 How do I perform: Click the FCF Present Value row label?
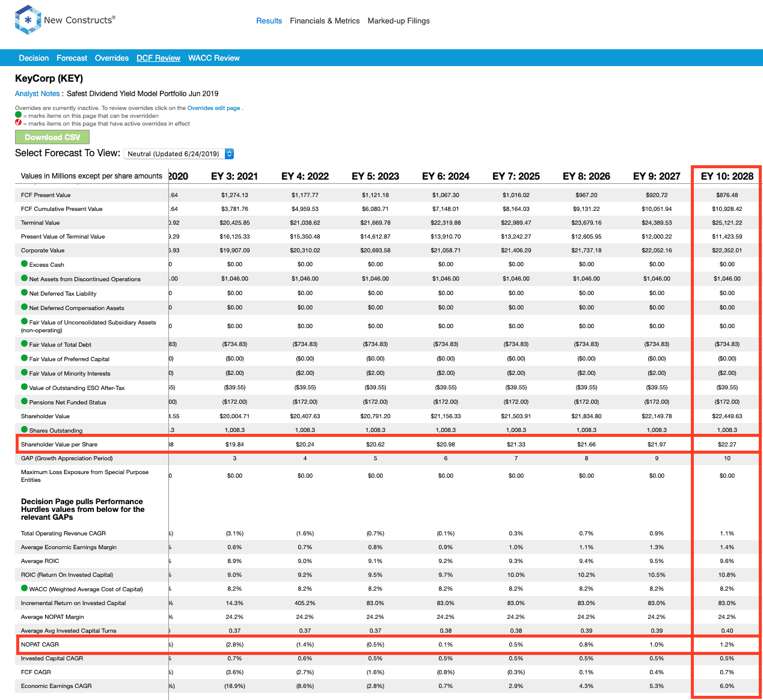coord(46,195)
